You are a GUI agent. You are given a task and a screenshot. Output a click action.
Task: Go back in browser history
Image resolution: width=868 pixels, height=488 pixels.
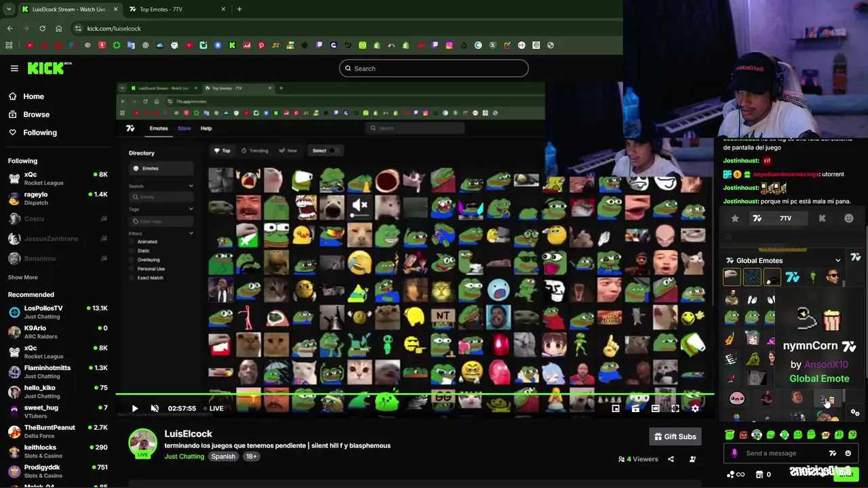tap(9, 28)
